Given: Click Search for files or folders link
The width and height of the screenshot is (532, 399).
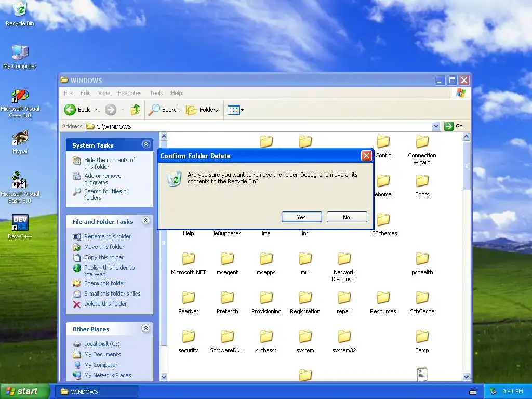Looking at the screenshot, I should click(106, 194).
